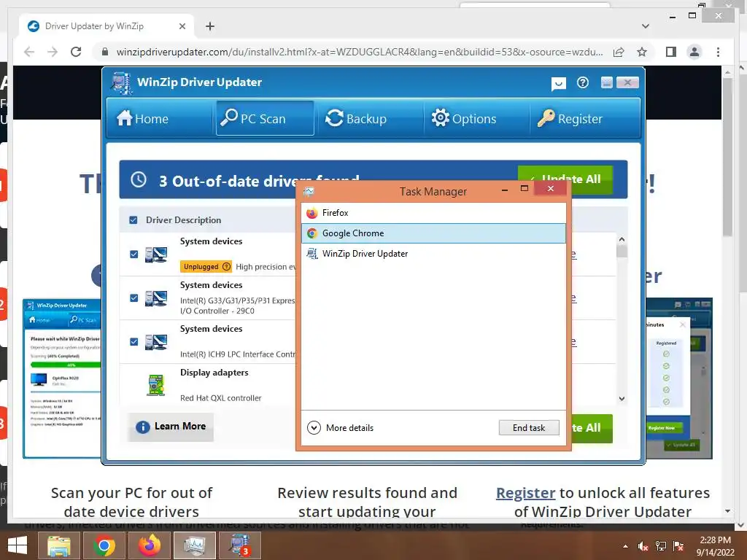The height and width of the screenshot is (560, 747).
Task: Click the Firefox icon in Task Manager list
Action: point(312,214)
